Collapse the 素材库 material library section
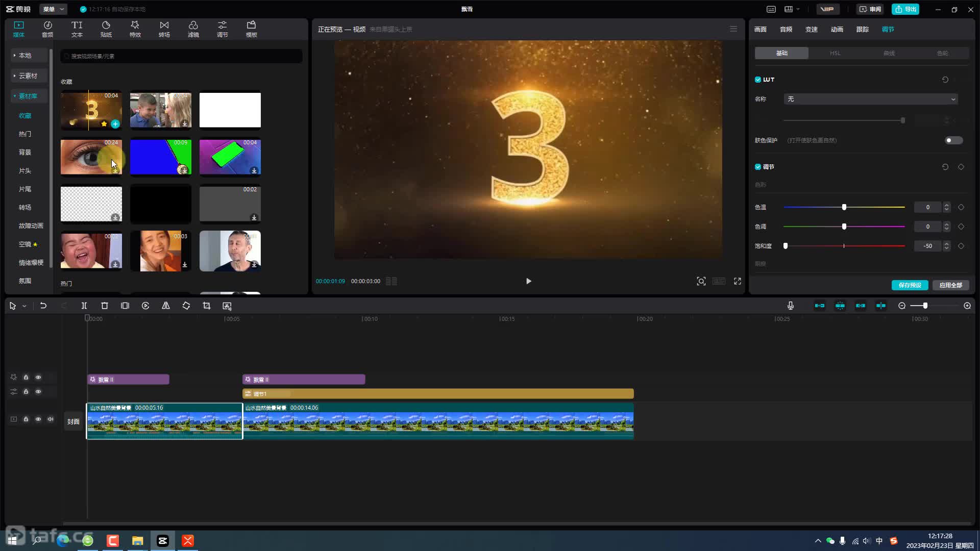980x551 pixels. [29, 96]
